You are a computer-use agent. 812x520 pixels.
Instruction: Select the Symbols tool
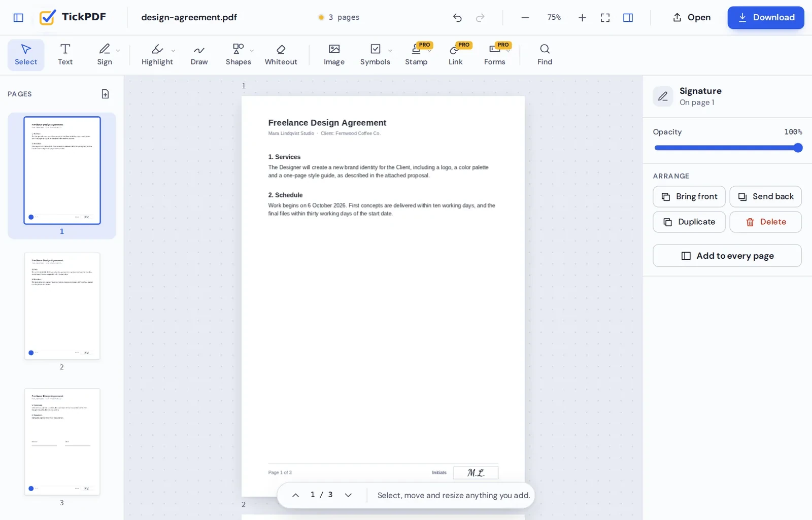tap(375, 55)
